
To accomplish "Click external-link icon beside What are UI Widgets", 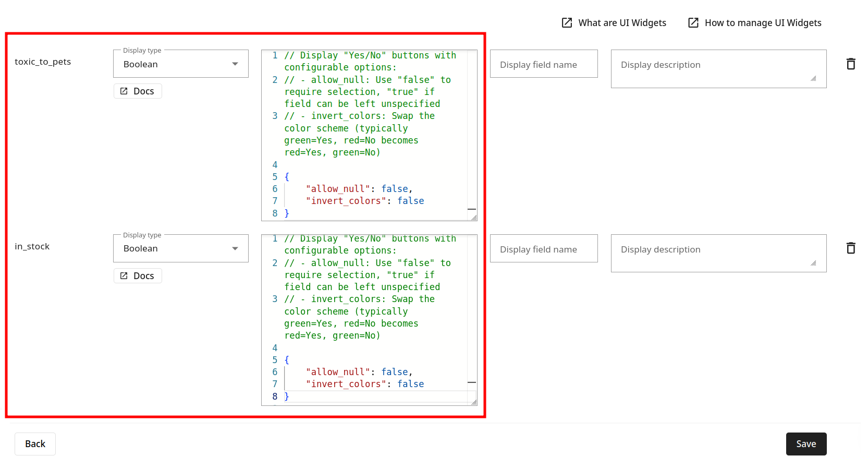I will 567,23.
